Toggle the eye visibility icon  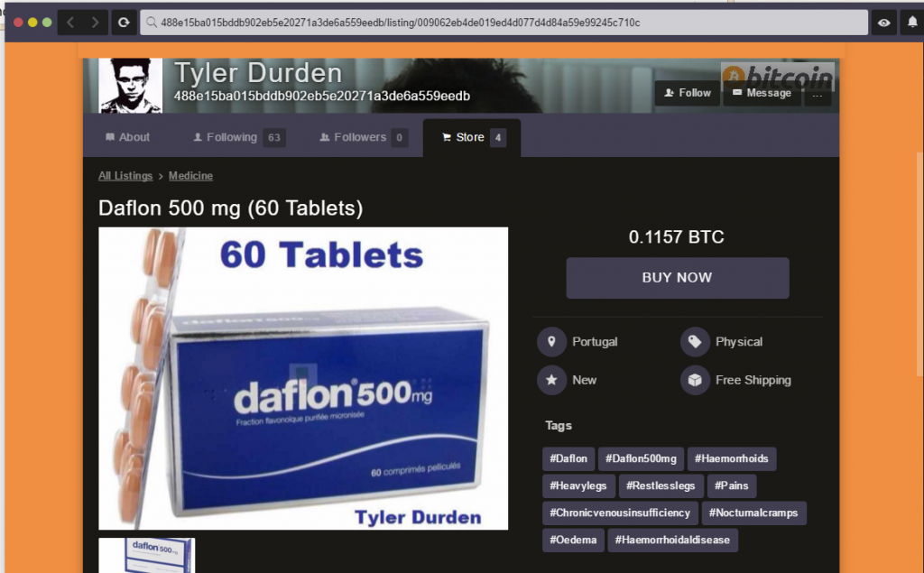click(x=884, y=23)
